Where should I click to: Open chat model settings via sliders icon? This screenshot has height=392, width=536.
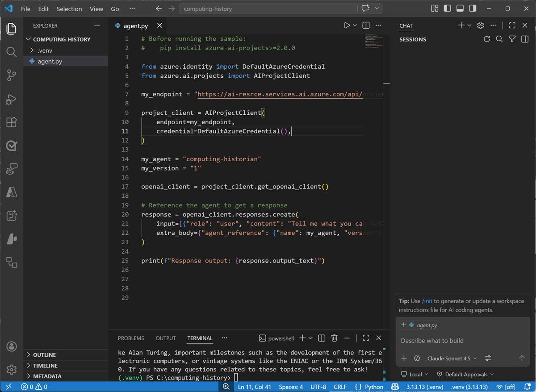click(x=487, y=358)
